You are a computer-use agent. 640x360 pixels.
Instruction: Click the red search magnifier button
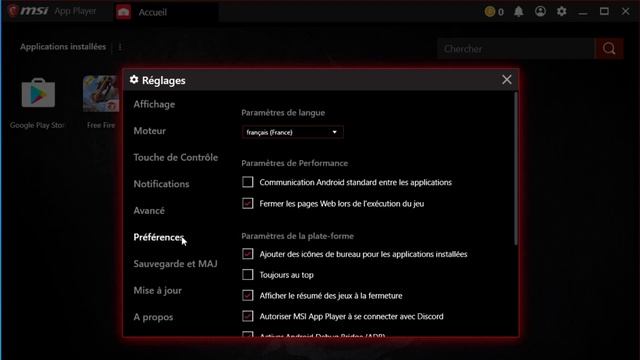click(x=609, y=49)
